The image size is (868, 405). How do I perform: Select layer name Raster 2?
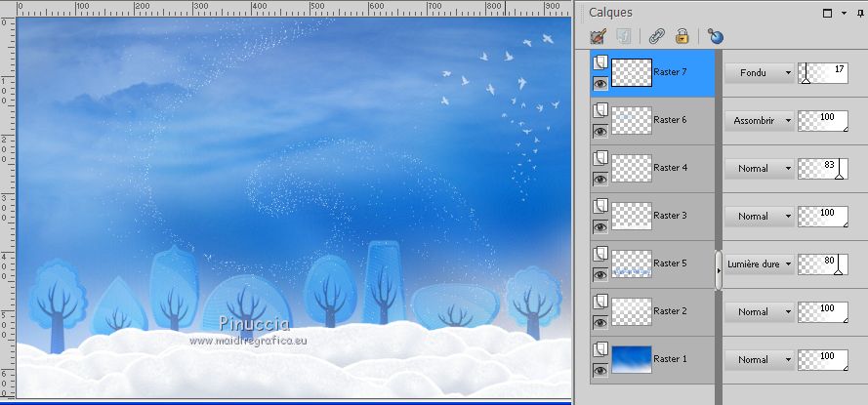(670, 311)
